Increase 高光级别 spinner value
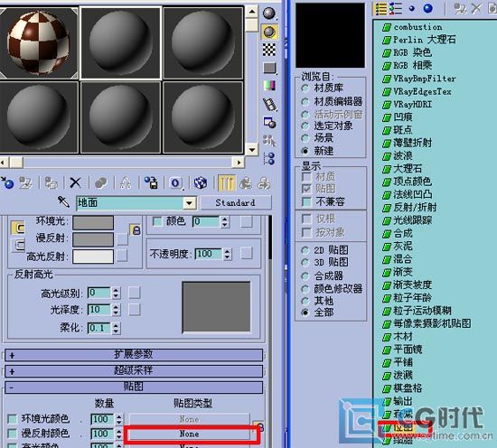The image size is (497, 448). (x=116, y=290)
